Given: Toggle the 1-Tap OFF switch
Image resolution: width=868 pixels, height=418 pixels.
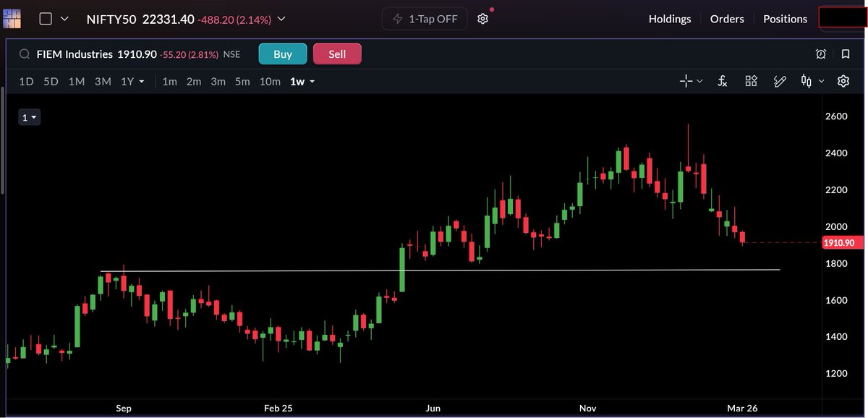Looking at the screenshot, I should coord(425,19).
